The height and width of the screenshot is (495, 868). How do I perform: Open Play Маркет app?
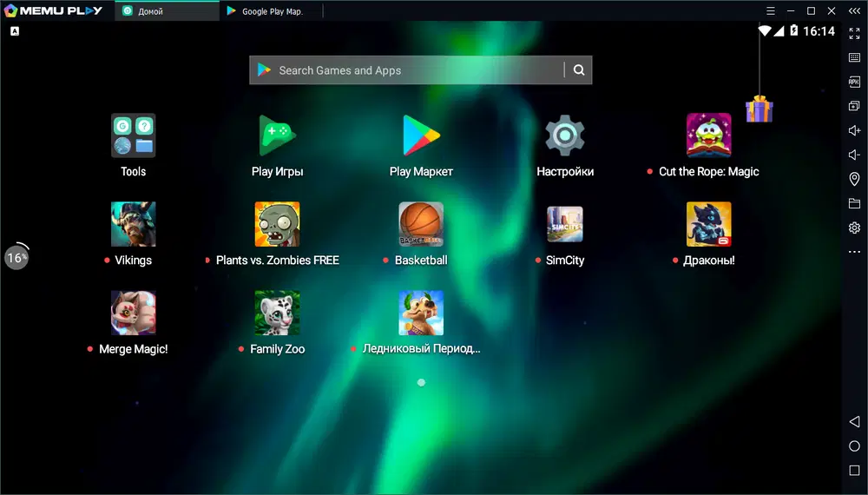(421, 135)
